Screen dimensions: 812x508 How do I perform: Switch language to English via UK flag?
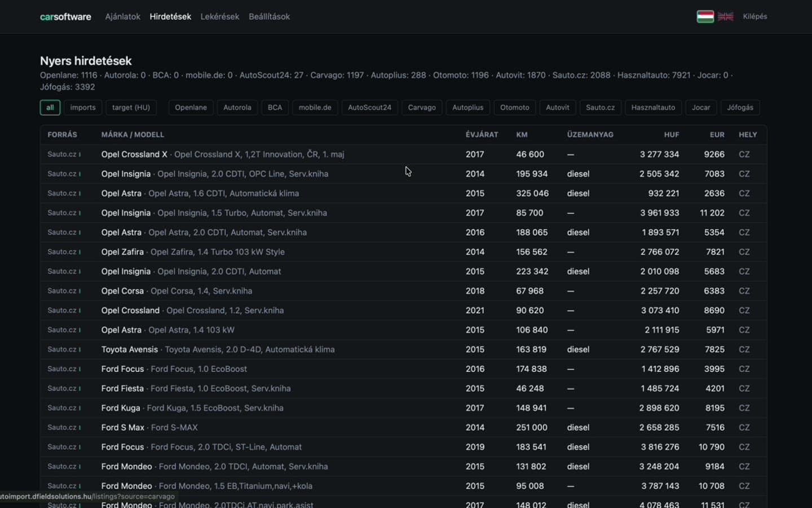tap(726, 16)
